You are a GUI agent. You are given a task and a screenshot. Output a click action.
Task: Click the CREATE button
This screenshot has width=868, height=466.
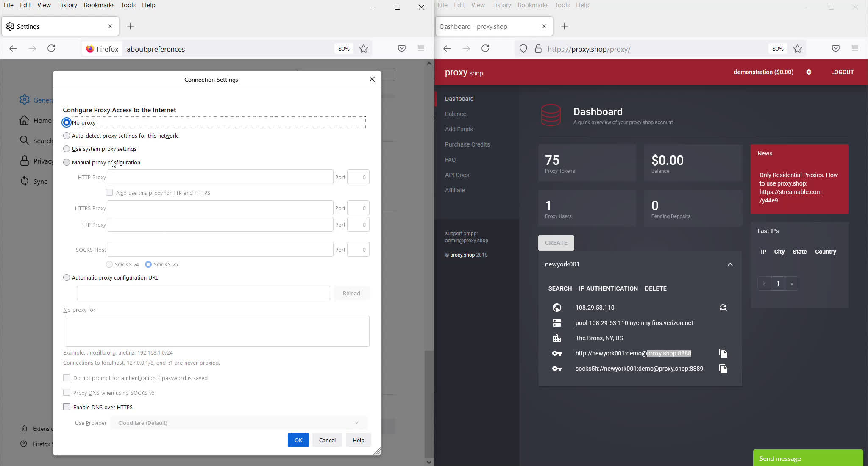tap(556, 243)
